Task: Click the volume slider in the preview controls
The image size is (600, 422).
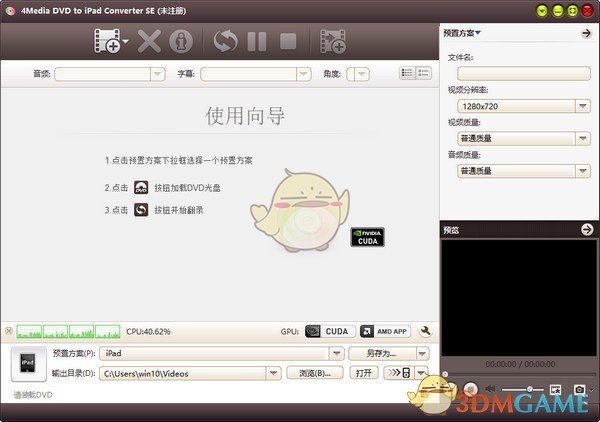Action: [523, 389]
